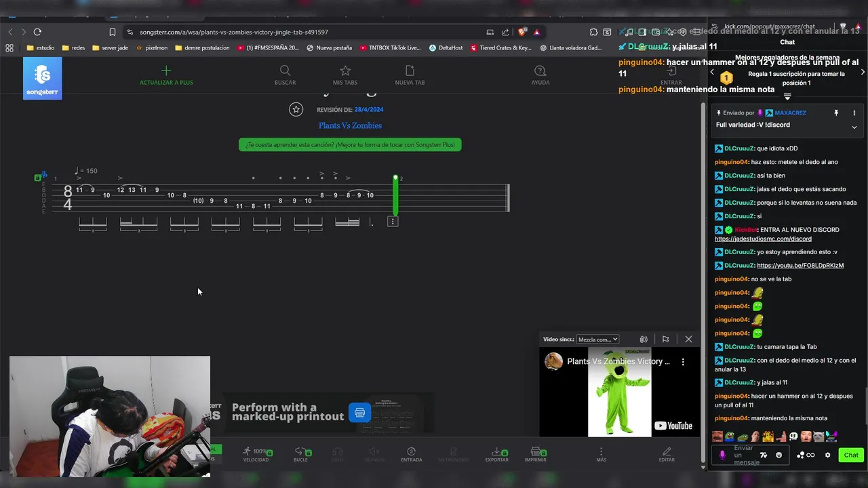Open the estudio bookmark folder

(40, 48)
